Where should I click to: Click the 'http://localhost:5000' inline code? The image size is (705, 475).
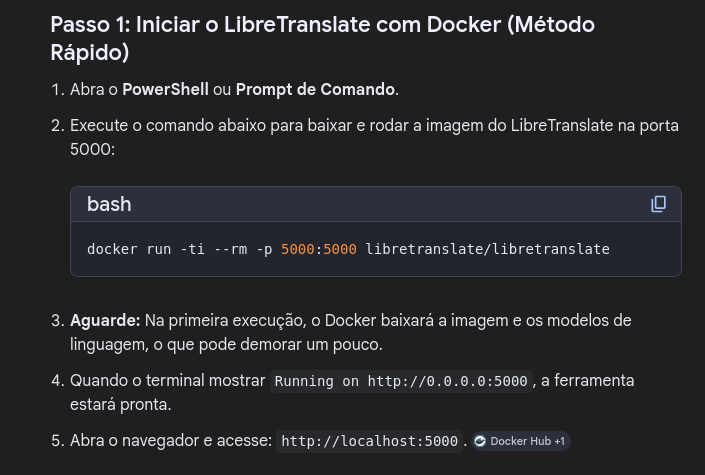(370, 441)
